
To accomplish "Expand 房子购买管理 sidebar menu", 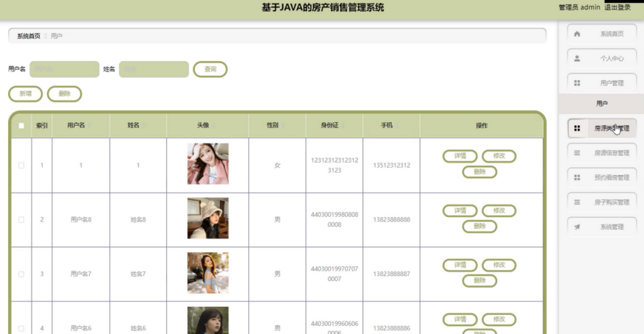I will coord(601,202).
